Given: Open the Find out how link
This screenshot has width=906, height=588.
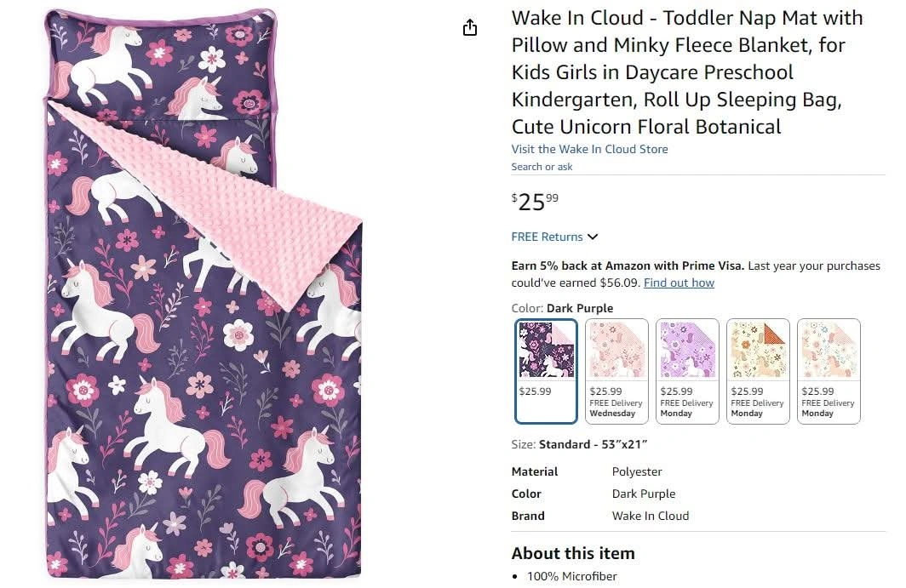Looking at the screenshot, I should pyautogui.click(x=679, y=283).
